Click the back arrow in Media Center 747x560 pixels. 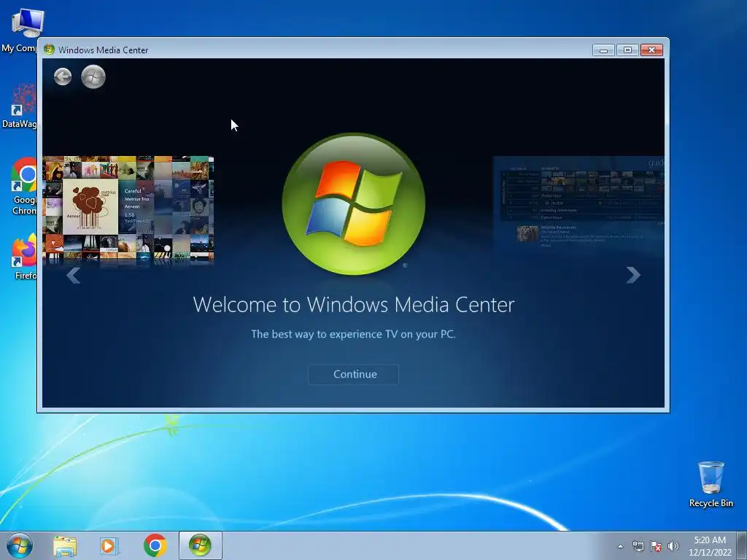(63, 77)
